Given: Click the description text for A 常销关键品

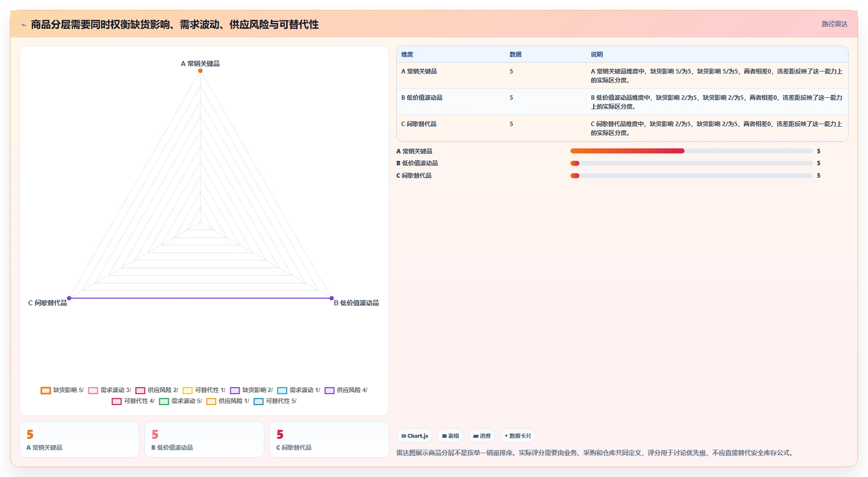Looking at the screenshot, I should pos(717,76).
